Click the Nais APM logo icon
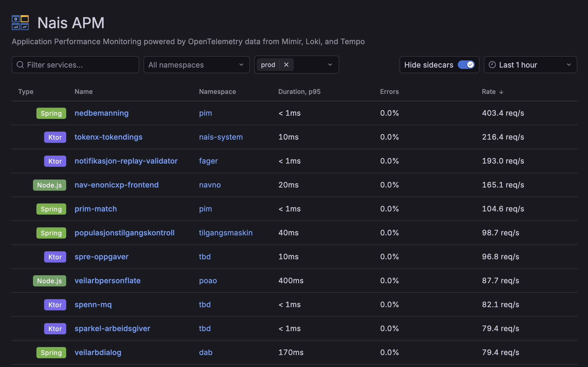 click(x=20, y=23)
